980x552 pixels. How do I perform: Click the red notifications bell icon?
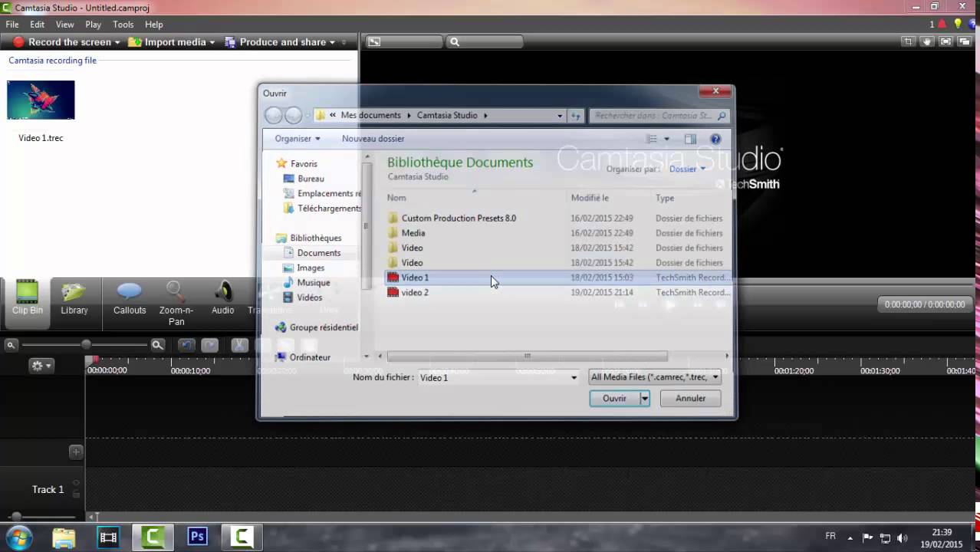pyautogui.click(x=942, y=25)
